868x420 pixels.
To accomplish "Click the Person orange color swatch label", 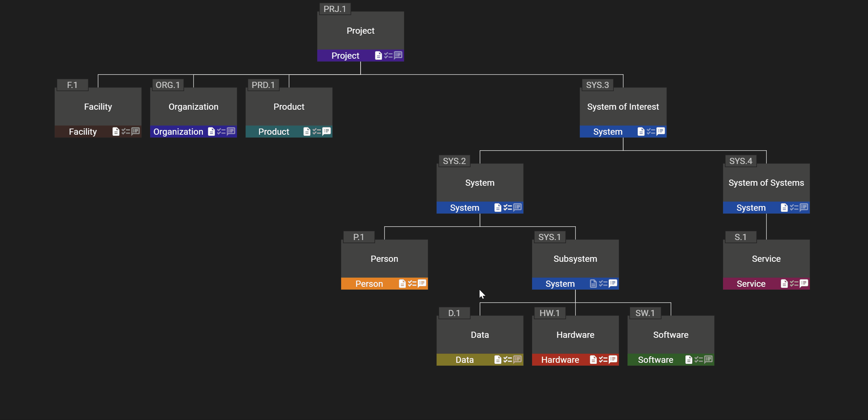I will point(369,283).
